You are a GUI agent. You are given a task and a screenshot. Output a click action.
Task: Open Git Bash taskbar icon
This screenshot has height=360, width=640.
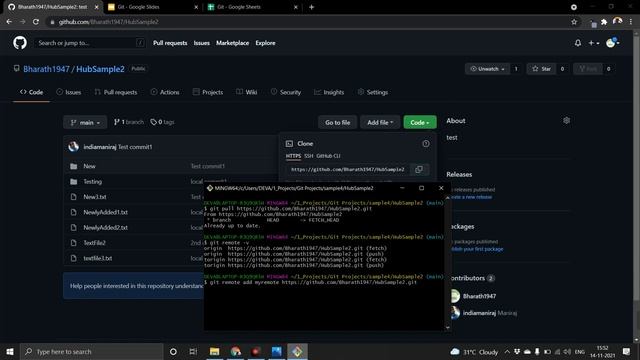[x=297, y=351]
